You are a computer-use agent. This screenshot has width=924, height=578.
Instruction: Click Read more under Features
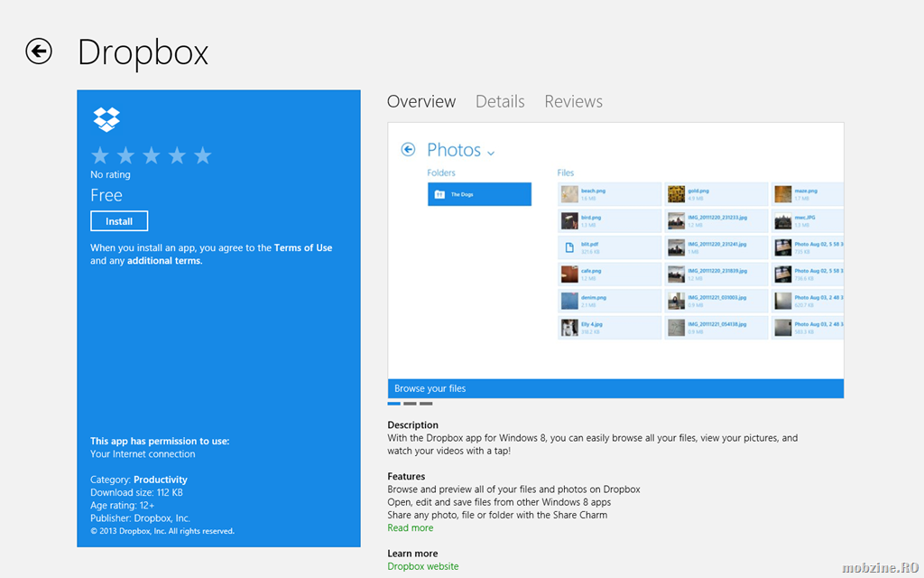click(x=411, y=527)
